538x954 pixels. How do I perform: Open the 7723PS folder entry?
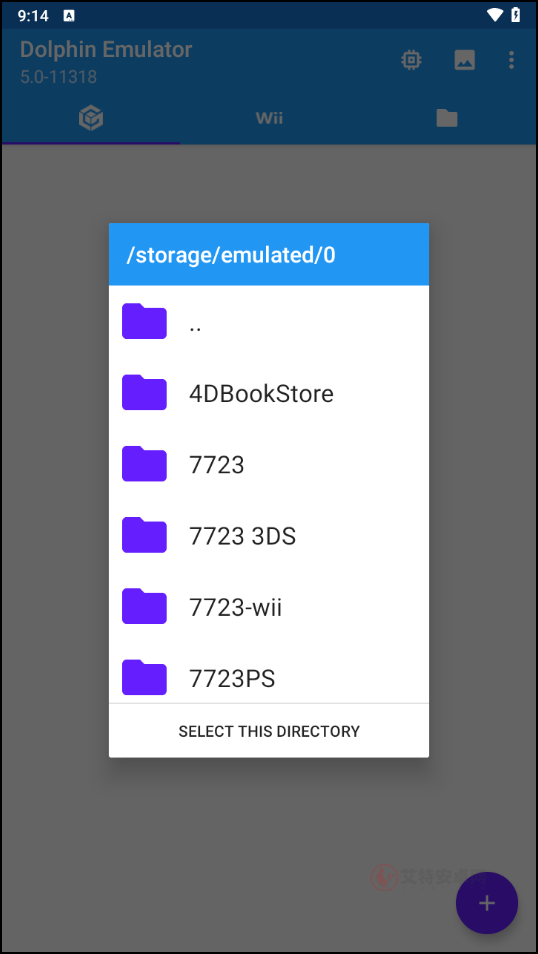point(269,677)
